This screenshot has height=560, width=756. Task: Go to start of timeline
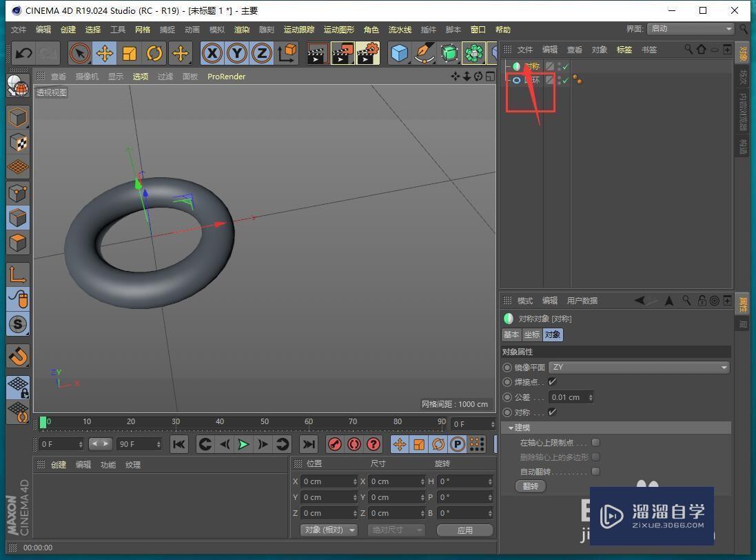coord(179,444)
